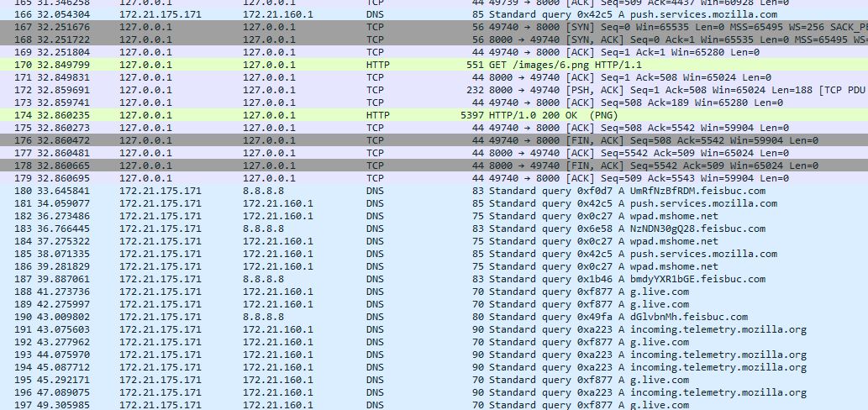Select packet 191 incoming.telemetry.mozilla.org query
Viewport: 868px width, 410px height.
(434, 330)
